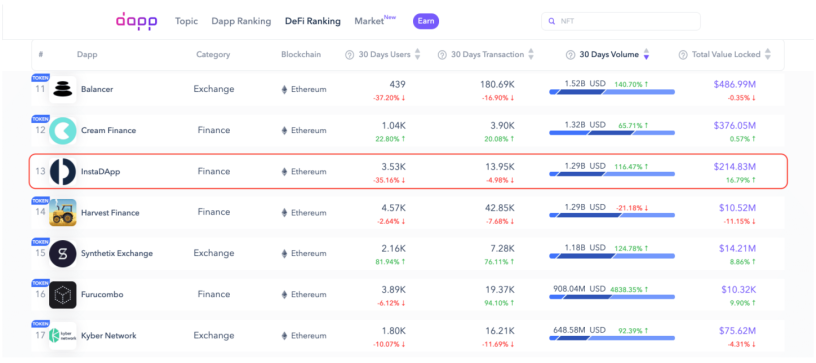Click the purple Earn button
816x363 pixels.
coord(426,21)
